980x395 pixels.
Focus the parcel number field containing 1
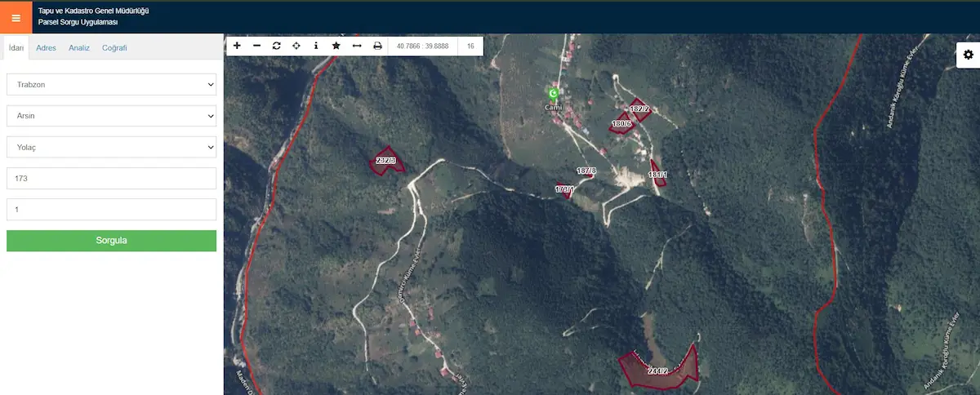(111, 210)
